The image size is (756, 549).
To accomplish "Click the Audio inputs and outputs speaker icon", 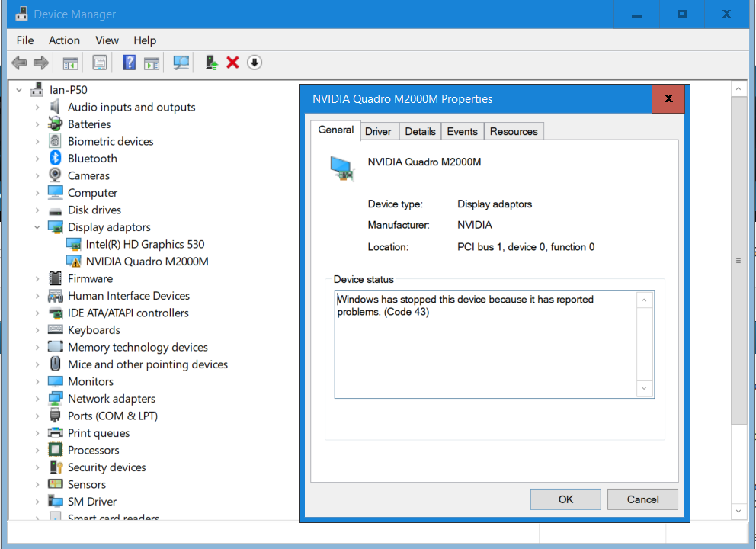I will (56, 107).
